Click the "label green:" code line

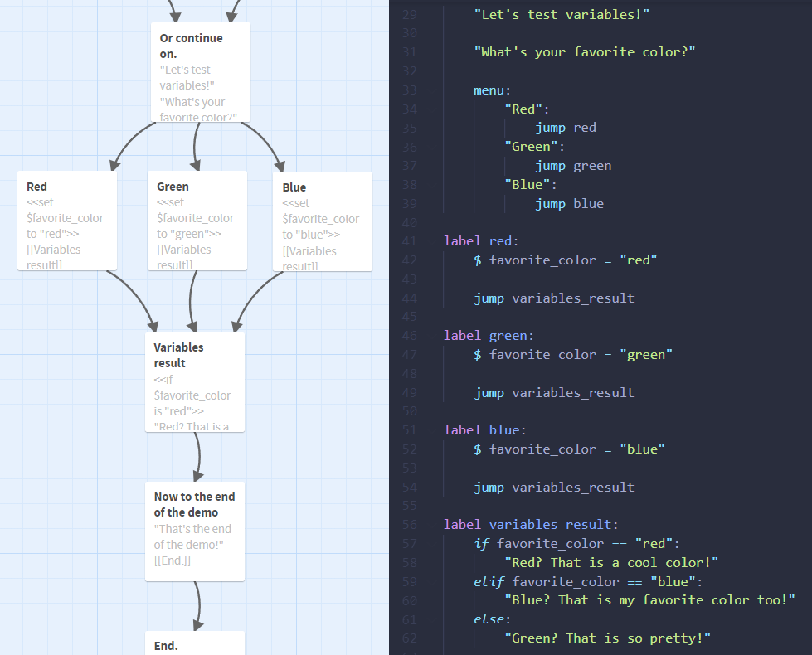click(489, 336)
